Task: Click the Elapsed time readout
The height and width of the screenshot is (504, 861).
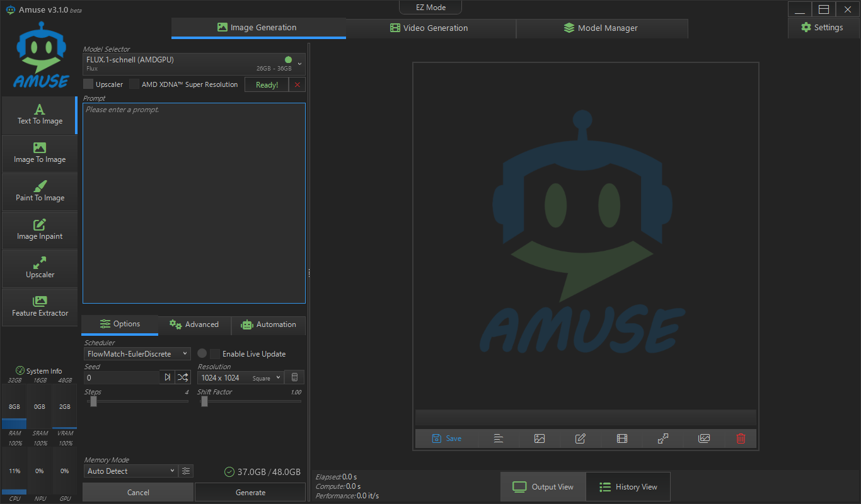Action: 336,477
